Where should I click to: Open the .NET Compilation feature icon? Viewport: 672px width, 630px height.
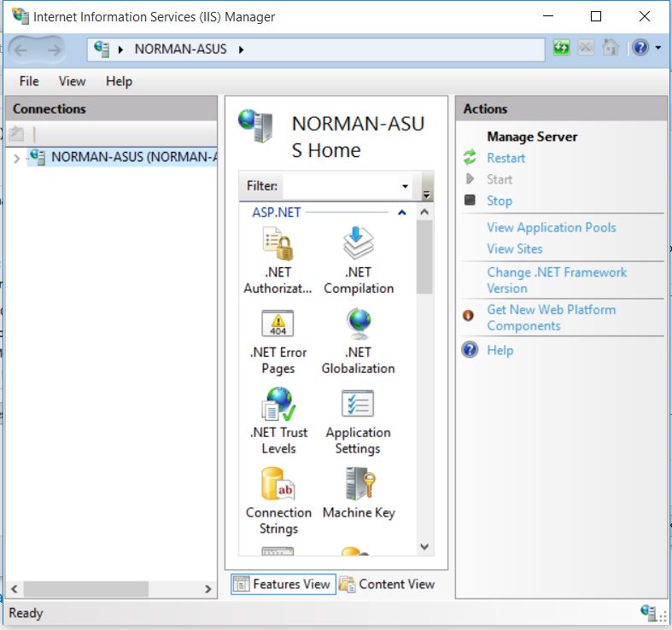pos(359,243)
